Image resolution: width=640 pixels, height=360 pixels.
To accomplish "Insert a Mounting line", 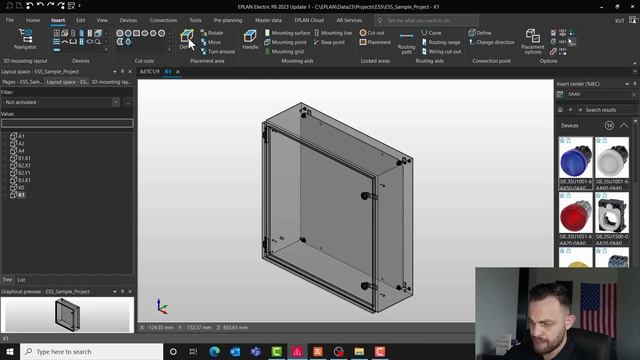I will [333, 33].
